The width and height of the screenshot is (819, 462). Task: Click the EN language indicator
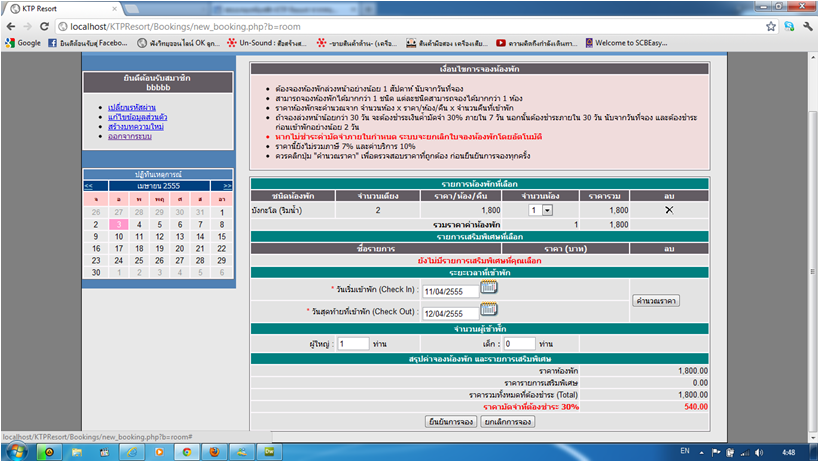(685, 451)
